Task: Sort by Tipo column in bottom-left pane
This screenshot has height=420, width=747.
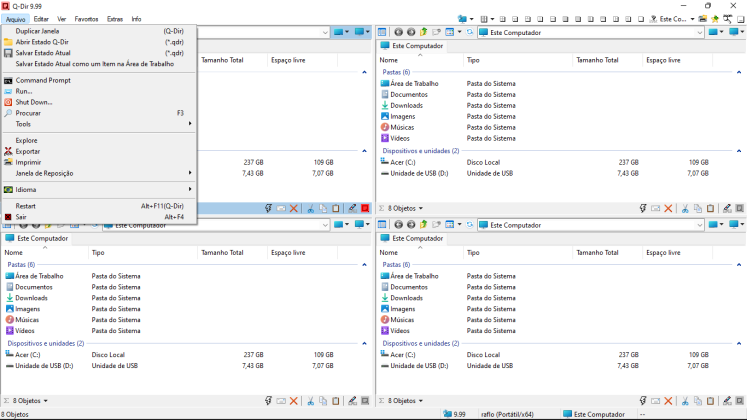Action: point(143,253)
